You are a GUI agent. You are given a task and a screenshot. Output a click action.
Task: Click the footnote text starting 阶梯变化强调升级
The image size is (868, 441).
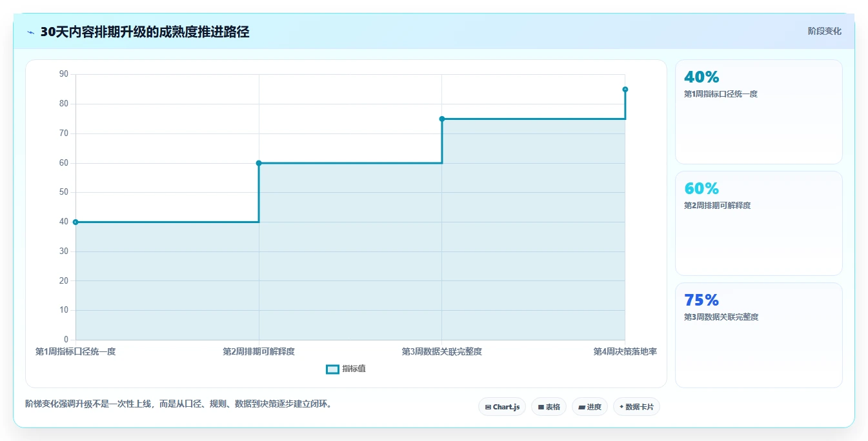[179, 404]
